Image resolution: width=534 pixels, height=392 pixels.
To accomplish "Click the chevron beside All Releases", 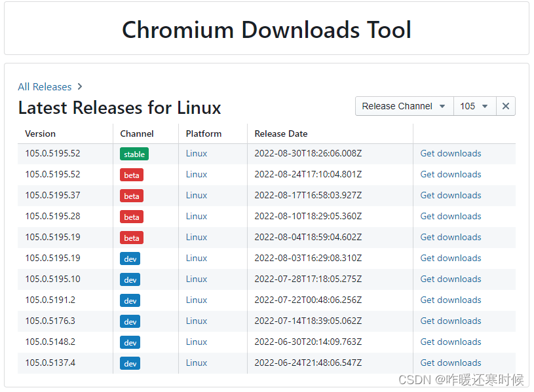I will (80, 87).
